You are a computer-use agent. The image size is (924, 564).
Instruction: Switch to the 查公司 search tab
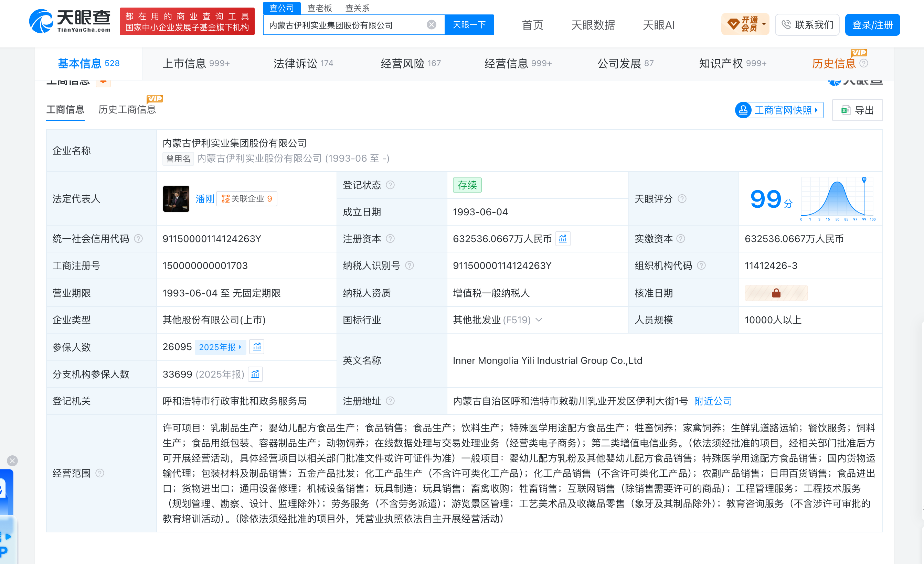click(x=282, y=8)
